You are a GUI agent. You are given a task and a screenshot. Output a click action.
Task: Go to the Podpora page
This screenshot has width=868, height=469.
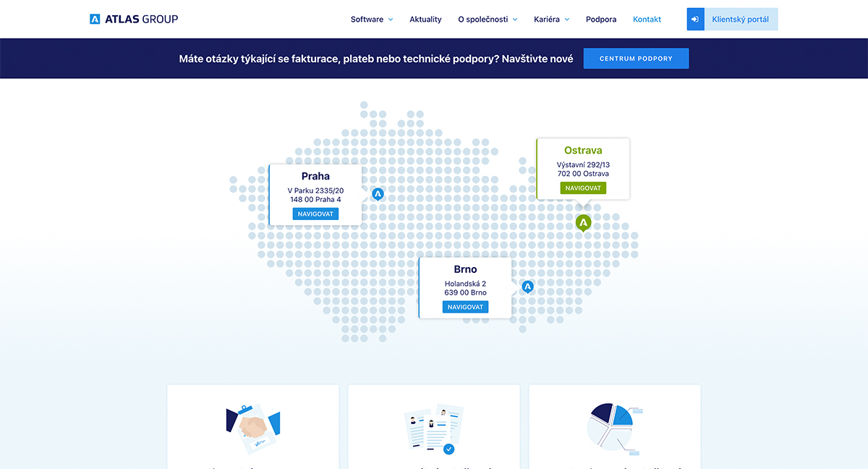601,20
